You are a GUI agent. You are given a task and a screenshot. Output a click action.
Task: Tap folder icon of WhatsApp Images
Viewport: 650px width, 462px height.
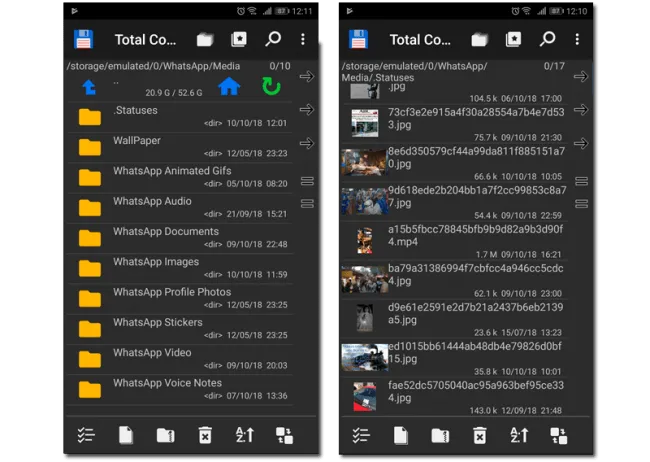(x=90, y=268)
